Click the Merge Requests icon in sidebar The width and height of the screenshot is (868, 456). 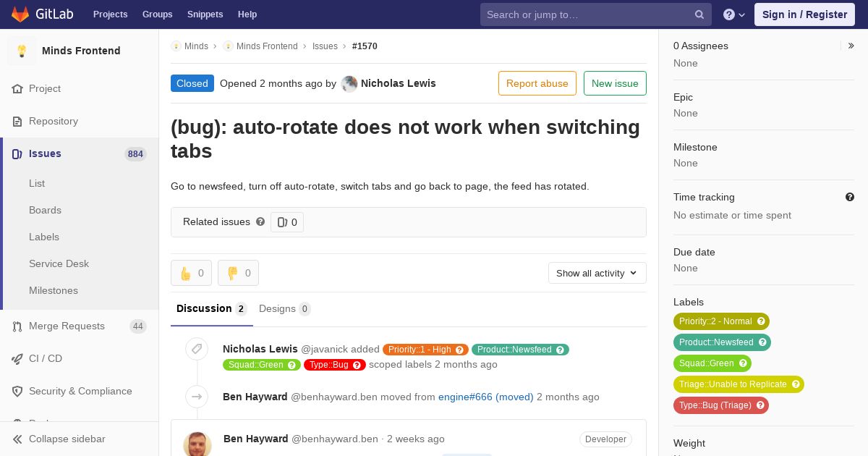pos(17,326)
